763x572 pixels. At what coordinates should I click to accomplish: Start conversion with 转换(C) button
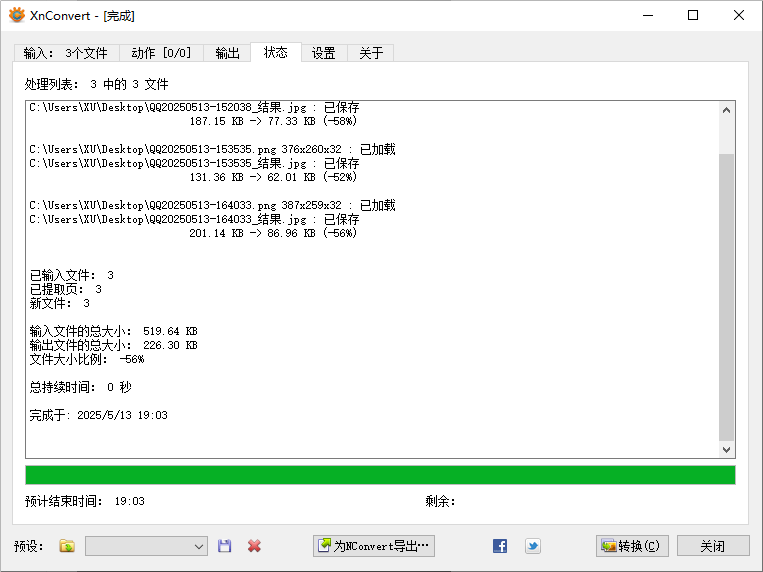click(x=632, y=546)
